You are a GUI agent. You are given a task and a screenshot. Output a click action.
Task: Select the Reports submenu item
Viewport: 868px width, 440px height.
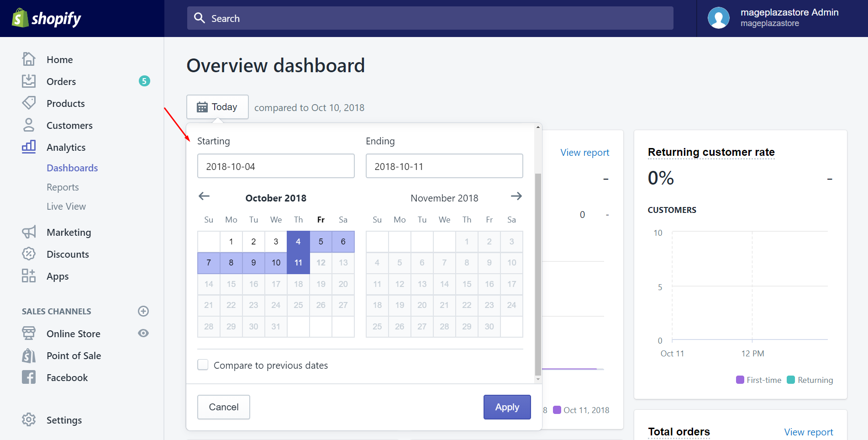pyautogui.click(x=63, y=187)
